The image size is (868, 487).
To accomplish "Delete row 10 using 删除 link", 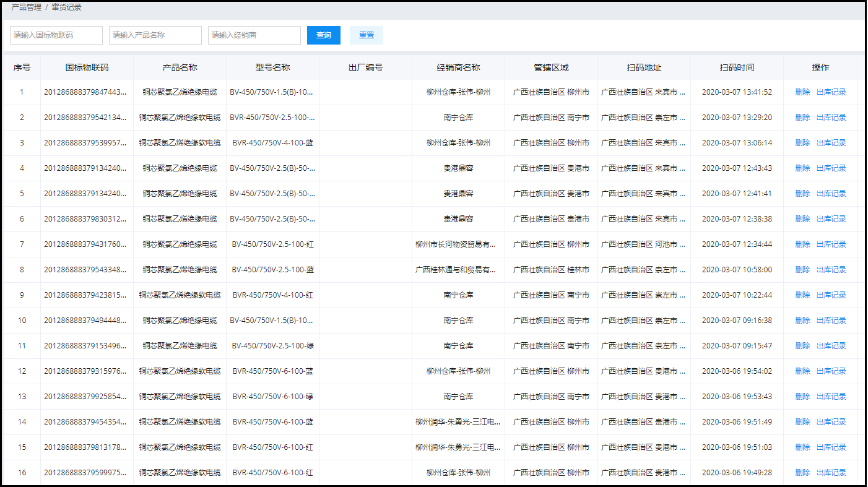I will click(802, 321).
